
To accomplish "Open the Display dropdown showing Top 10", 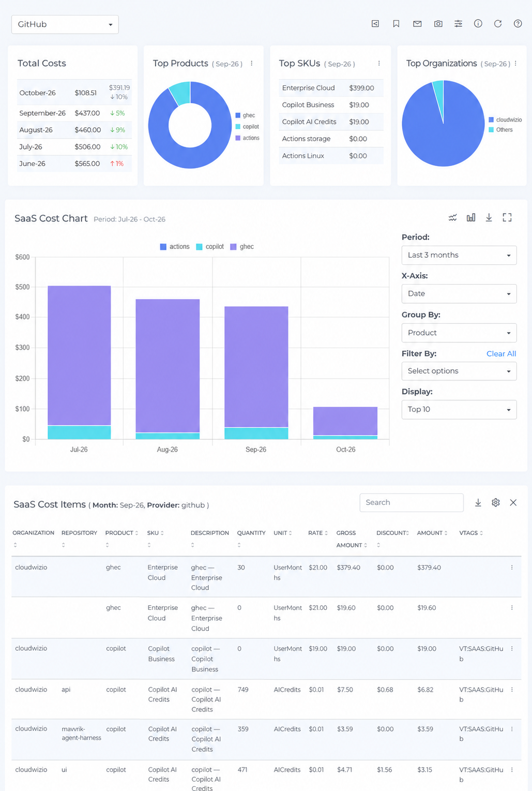I will pos(459,409).
